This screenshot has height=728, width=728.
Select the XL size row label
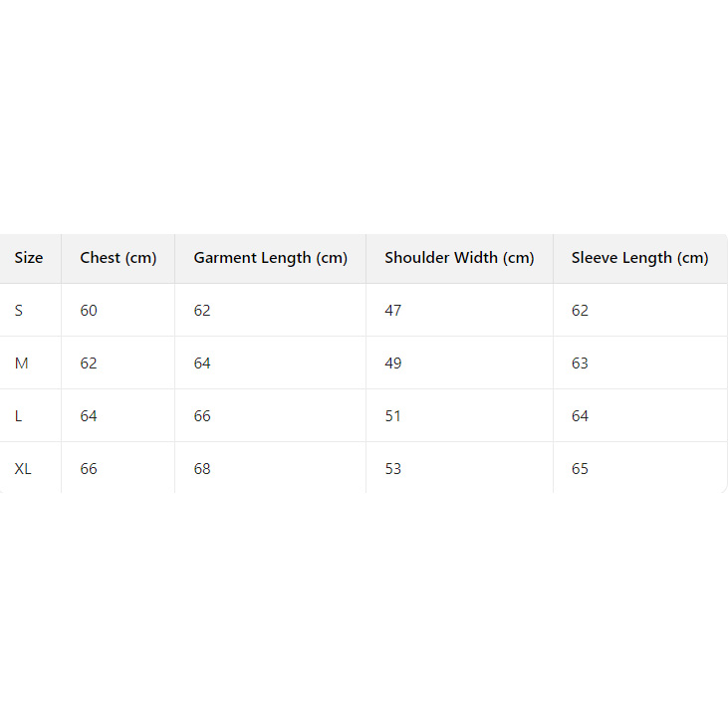click(23, 469)
